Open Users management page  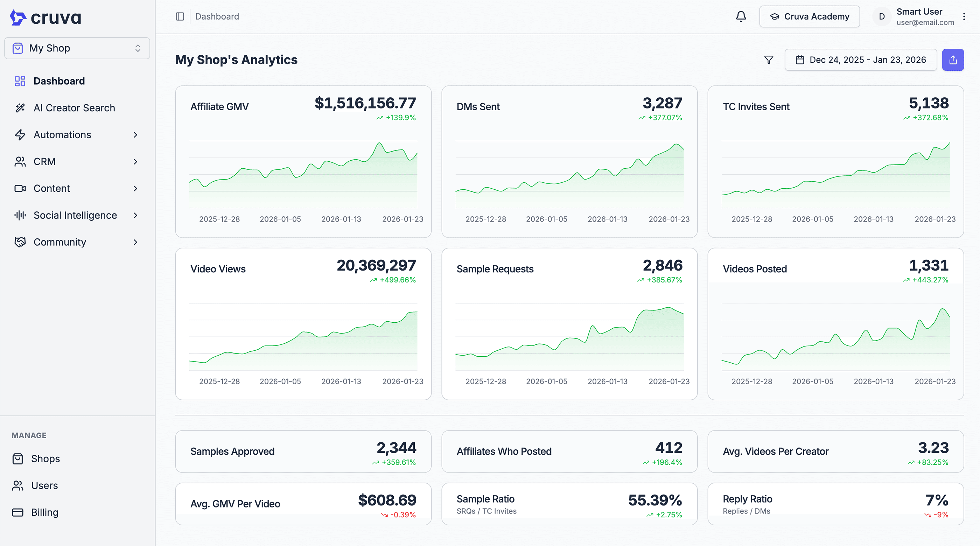coord(44,485)
